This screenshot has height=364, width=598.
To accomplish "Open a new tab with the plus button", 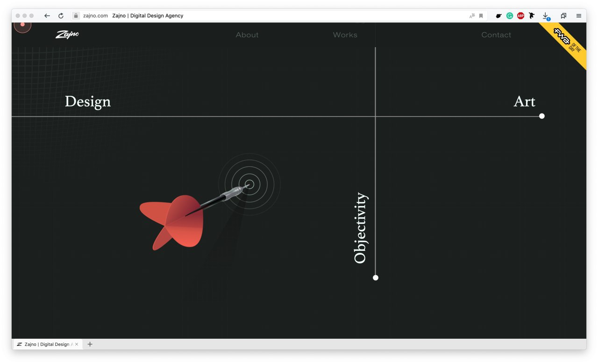I will (90, 344).
